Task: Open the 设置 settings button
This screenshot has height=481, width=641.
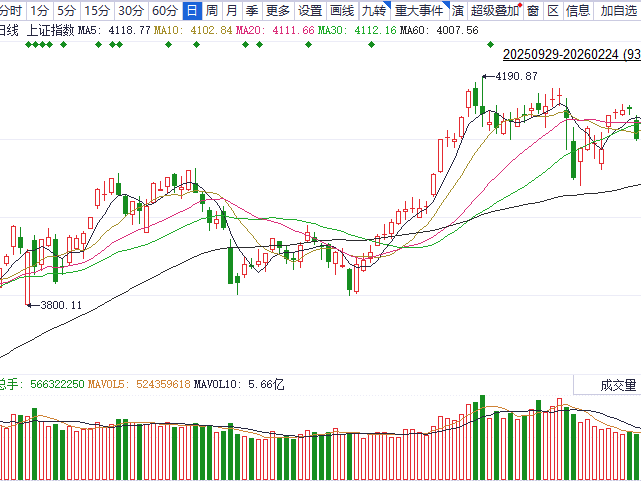Action: (310, 11)
